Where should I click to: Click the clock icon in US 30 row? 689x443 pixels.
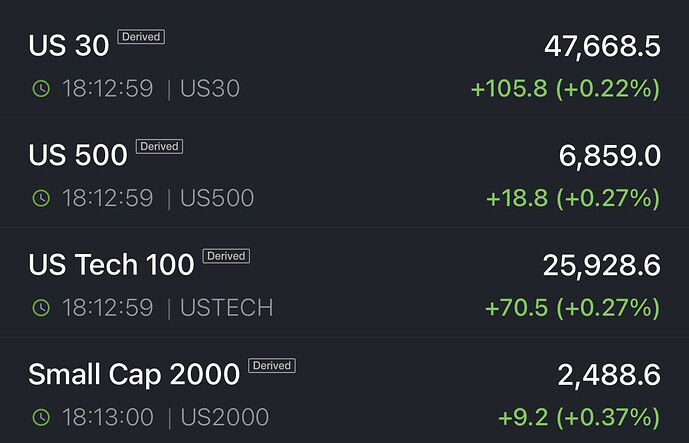[x=41, y=89]
